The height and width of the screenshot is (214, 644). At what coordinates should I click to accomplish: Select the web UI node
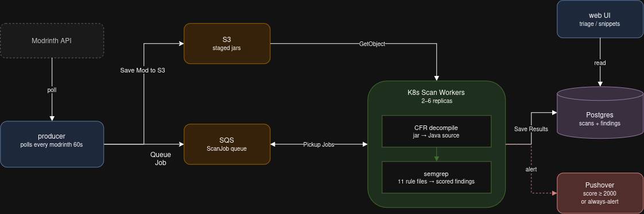point(600,20)
